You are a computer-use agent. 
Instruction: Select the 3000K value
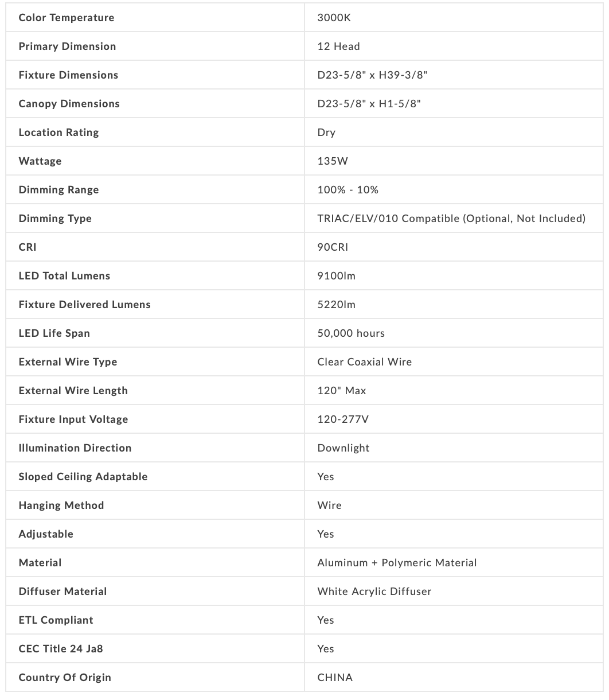click(x=334, y=18)
